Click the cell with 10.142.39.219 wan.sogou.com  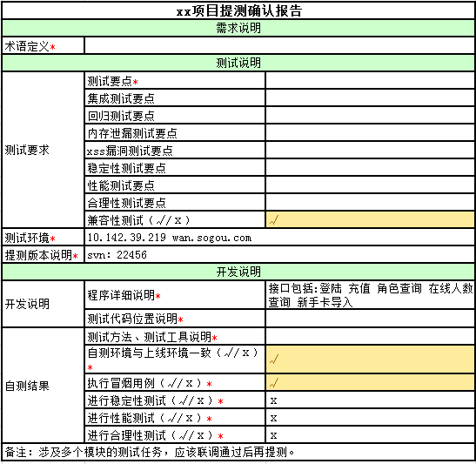(x=279, y=237)
